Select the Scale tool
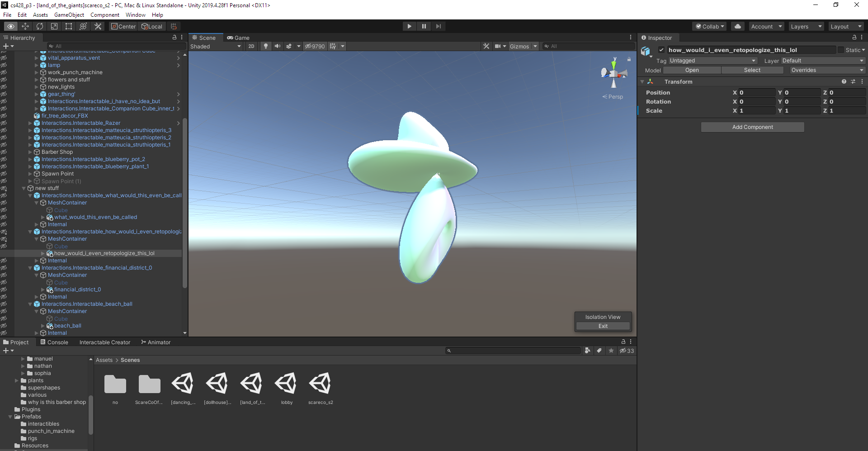Image resolution: width=868 pixels, height=451 pixels. [x=54, y=26]
